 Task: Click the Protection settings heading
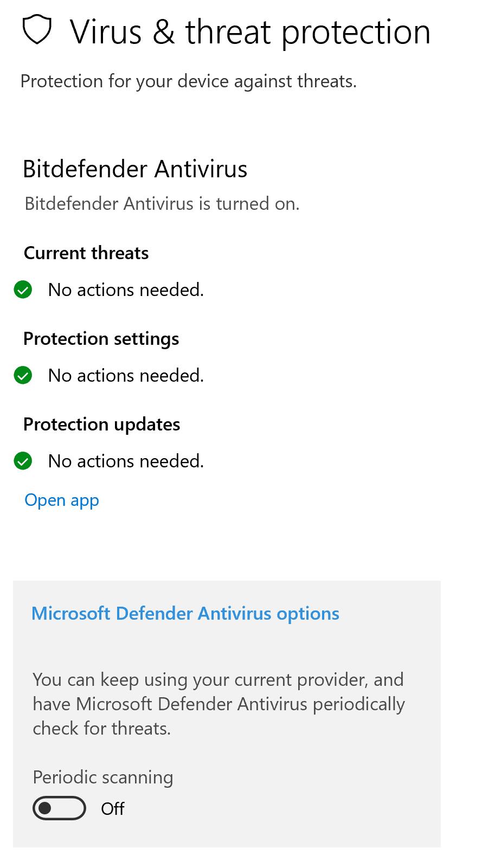(101, 338)
